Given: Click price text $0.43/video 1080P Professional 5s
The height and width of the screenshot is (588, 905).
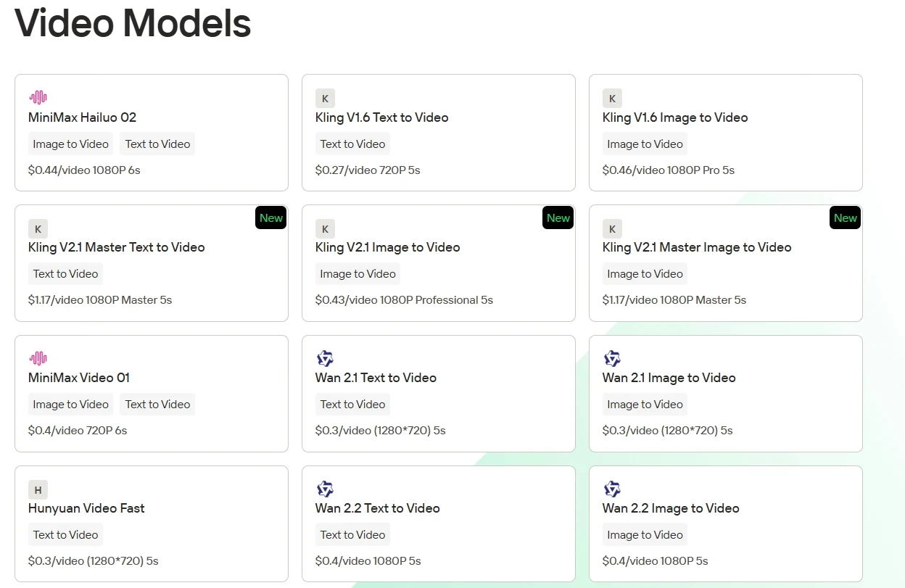Looking at the screenshot, I should [x=404, y=299].
